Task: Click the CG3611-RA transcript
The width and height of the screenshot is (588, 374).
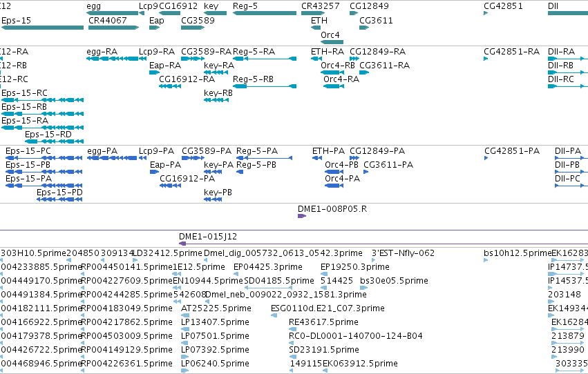Action: 364,72
